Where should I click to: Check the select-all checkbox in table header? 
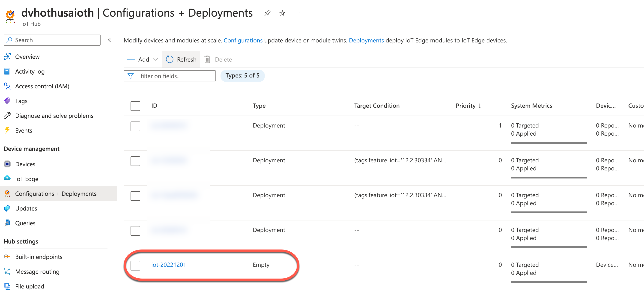135,106
